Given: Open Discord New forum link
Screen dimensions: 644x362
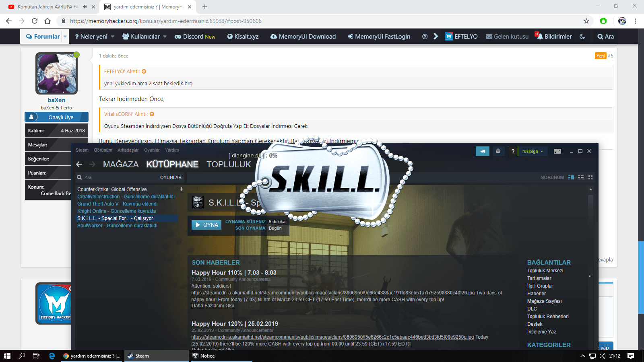Looking at the screenshot, I should coord(195,37).
